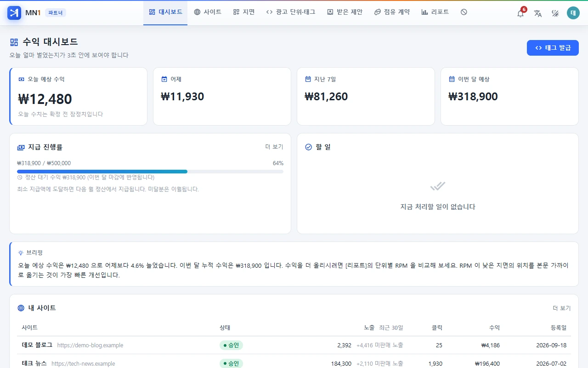Screen dimensions: 588x368
Task: Open the 받은 제안 tab
Action: pos(345,12)
